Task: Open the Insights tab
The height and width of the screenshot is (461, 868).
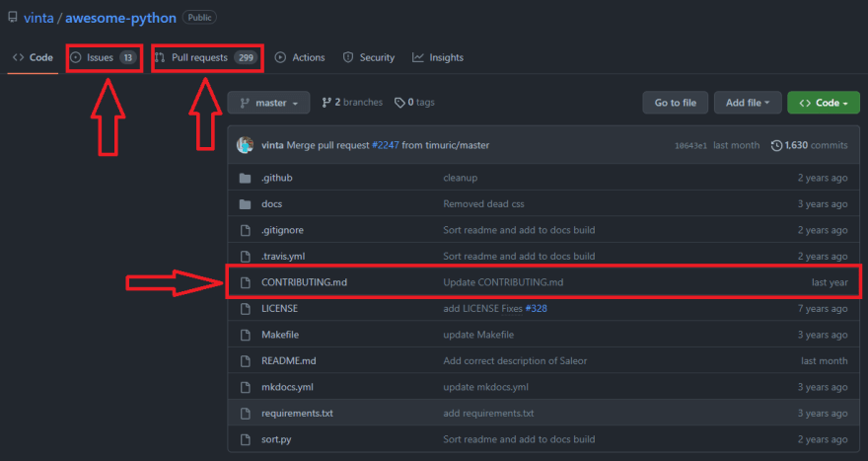Action: click(x=438, y=57)
